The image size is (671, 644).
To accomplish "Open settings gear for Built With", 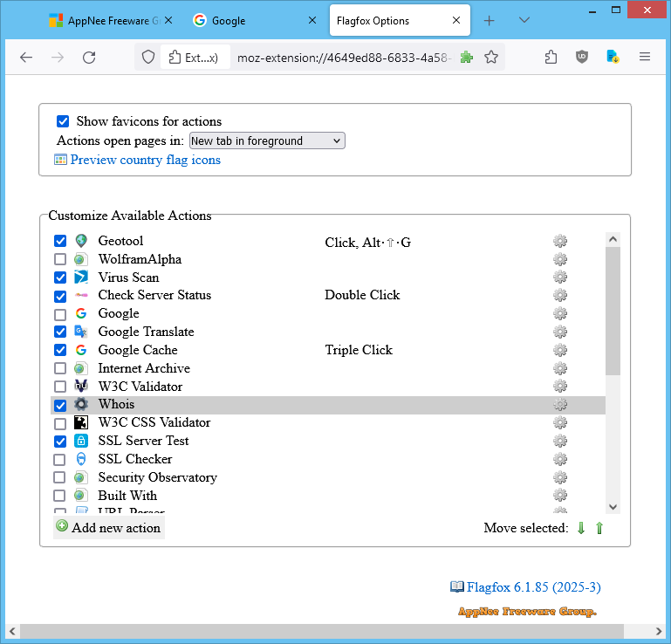I will coord(559,496).
